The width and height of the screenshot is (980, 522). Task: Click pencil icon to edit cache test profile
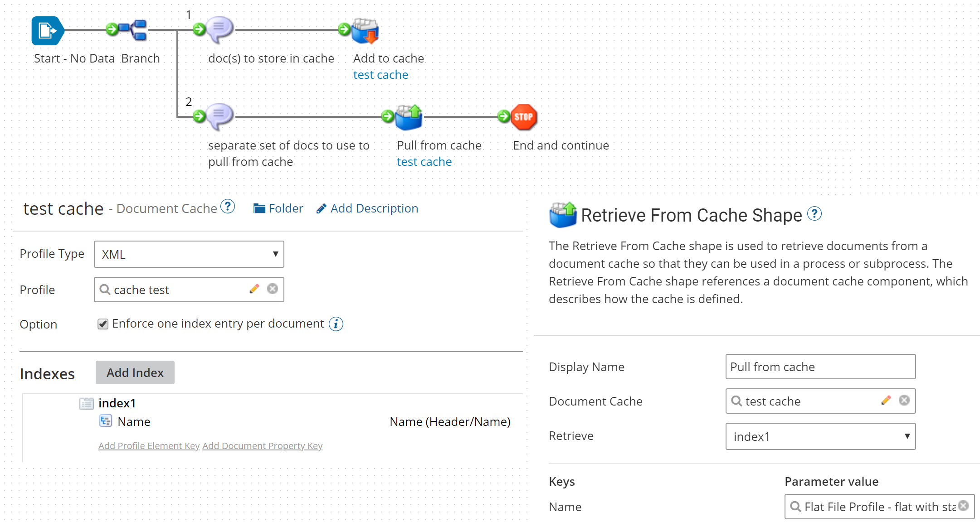[x=254, y=289]
